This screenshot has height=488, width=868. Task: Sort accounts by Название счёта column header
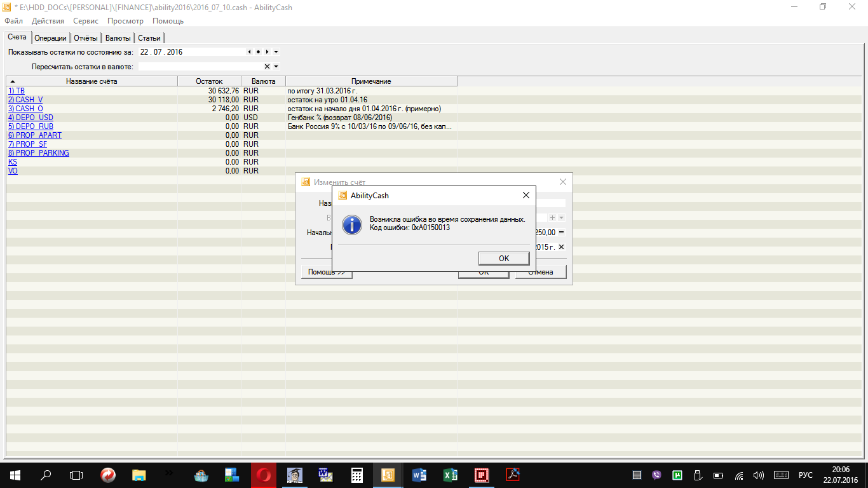[x=92, y=81]
